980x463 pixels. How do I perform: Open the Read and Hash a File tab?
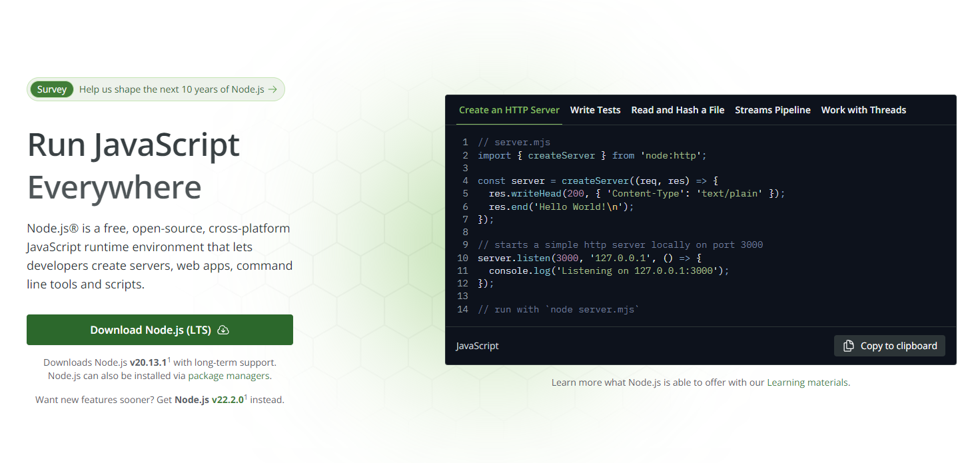pyautogui.click(x=678, y=110)
